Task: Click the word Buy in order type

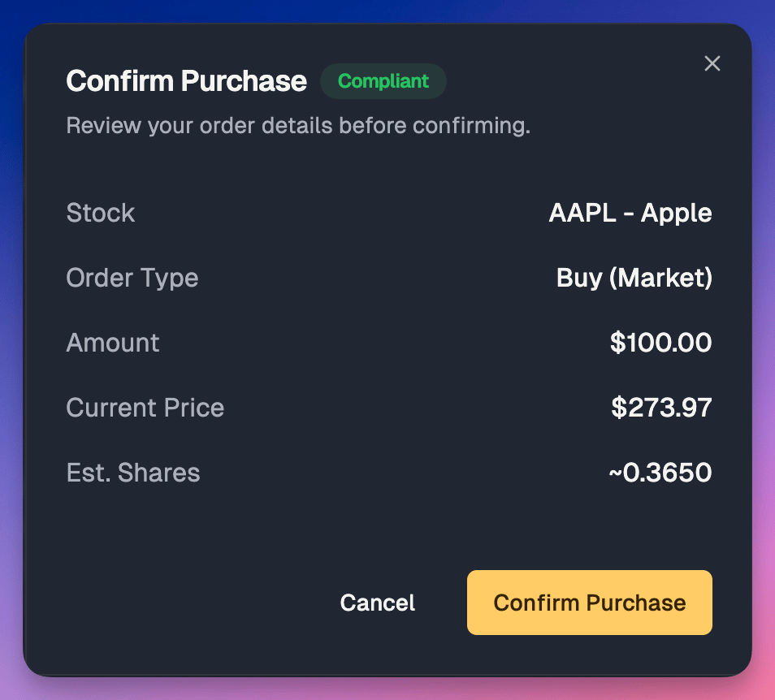Action: [x=579, y=279]
